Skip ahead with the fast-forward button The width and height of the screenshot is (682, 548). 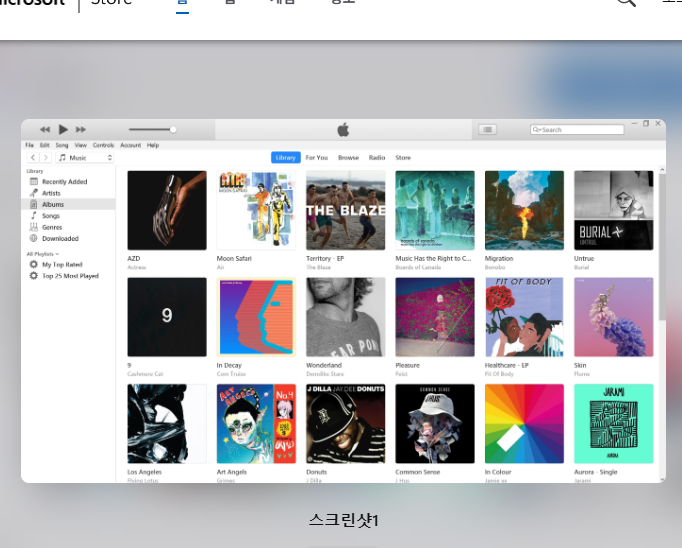(x=81, y=130)
